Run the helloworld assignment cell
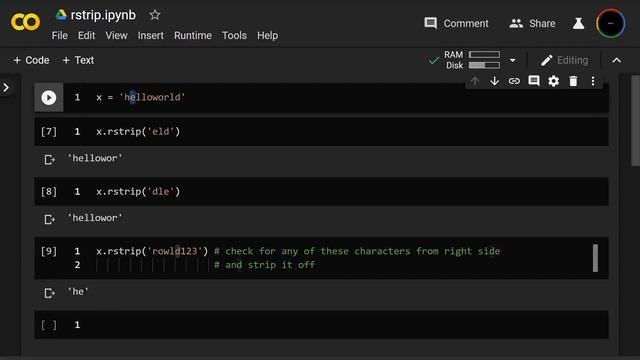Screen dimensions: 640x360 coord(49,97)
